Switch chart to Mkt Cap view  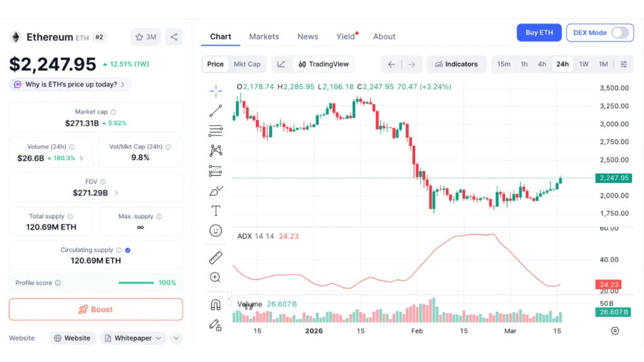248,64
